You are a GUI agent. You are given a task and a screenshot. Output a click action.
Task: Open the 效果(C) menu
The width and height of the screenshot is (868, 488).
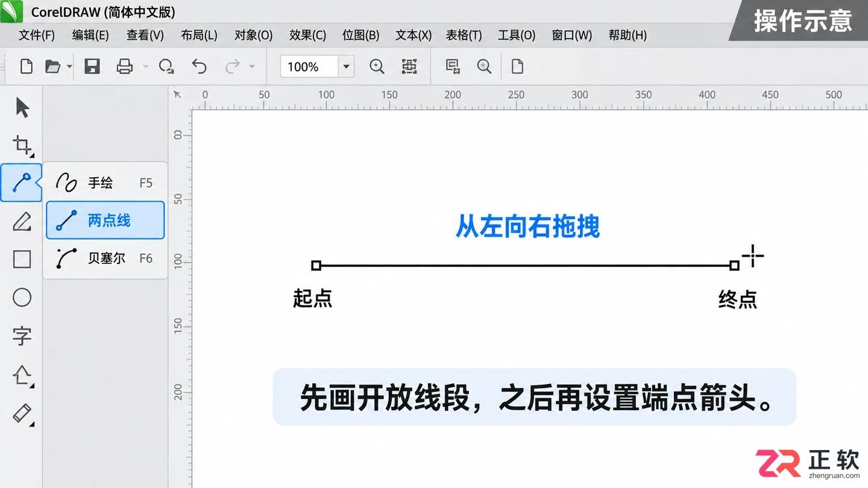pyautogui.click(x=307, y=35)
